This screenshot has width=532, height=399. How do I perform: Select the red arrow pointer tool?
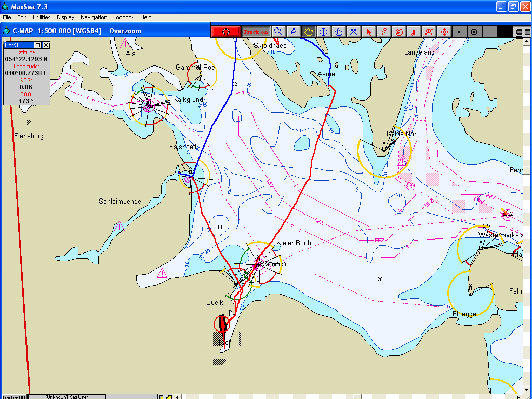(x=369, y=32)
